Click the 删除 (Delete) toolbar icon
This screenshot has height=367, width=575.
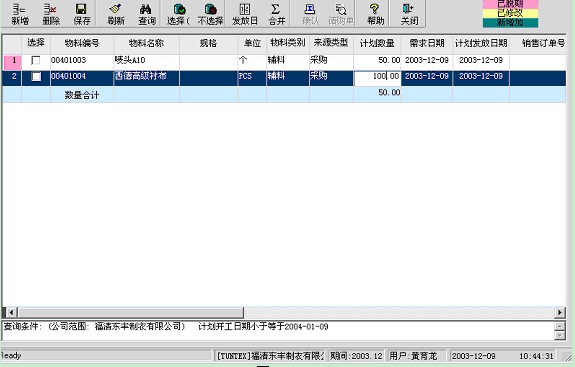click(x=51, y=14)
